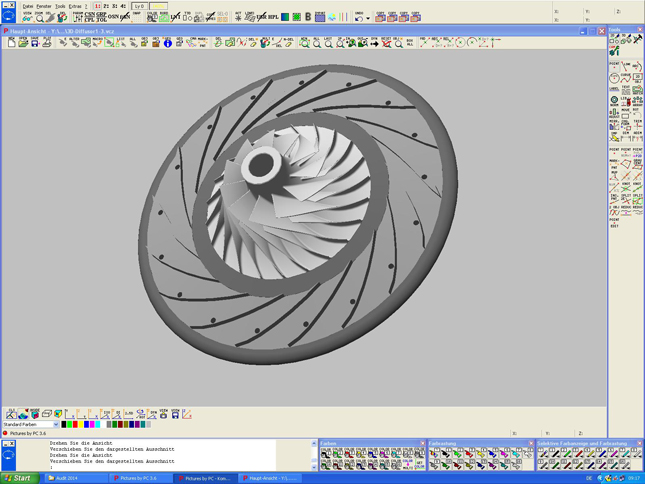Open the Extras menu
The height and width of the screenshot is (484, 645).
[75, 6]
